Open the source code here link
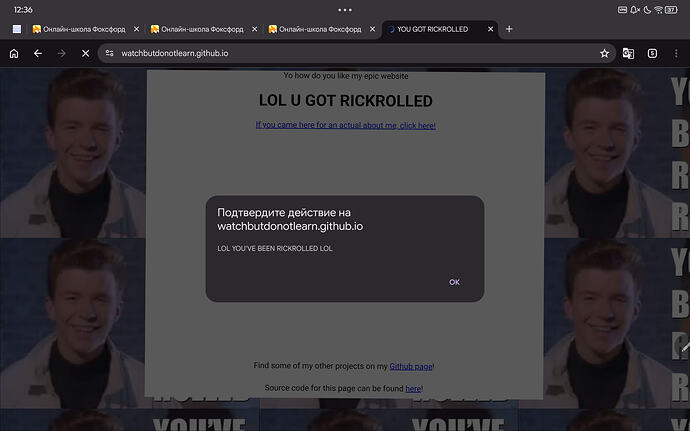The height and width of the screenshot is (431, 690). 413,388
